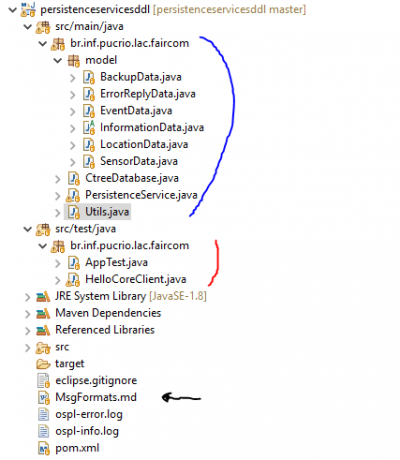This screenshot has height=460, width=400.
Task: Collapse the model package node
Action: click(x=58, y=60)
